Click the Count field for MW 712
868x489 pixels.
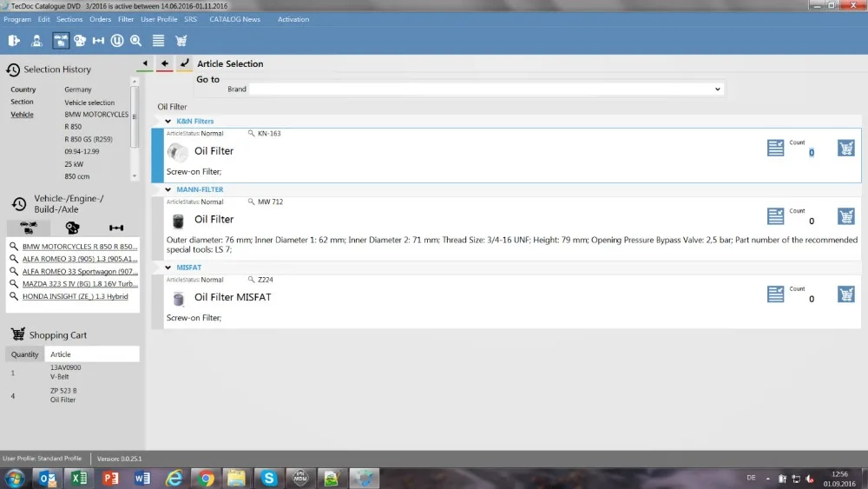811,221
